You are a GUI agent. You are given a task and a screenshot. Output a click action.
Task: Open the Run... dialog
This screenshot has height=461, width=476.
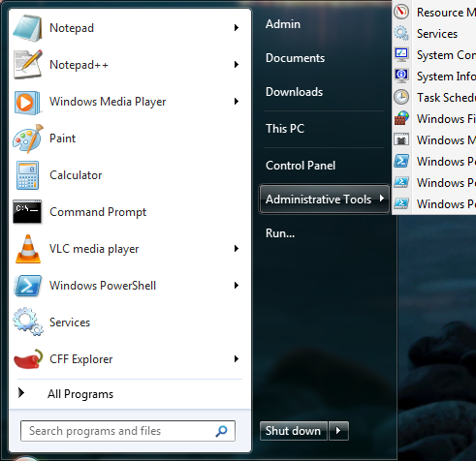click(280, 233)
